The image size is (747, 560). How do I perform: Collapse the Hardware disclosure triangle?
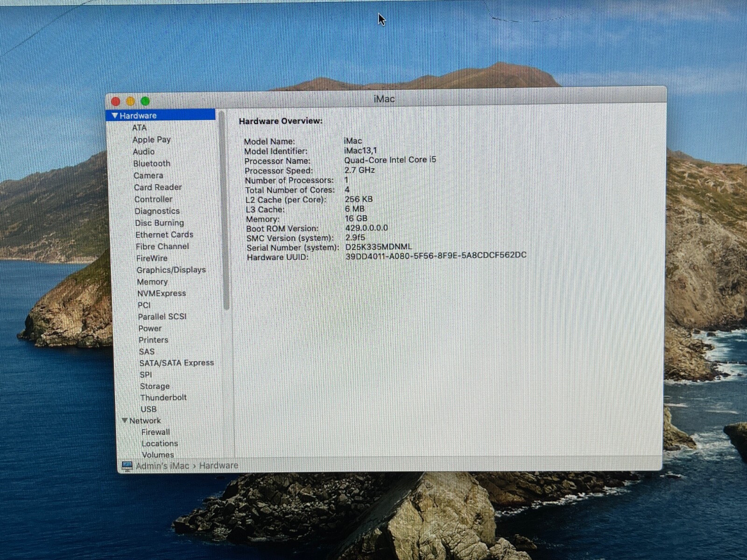coord(115,115)
